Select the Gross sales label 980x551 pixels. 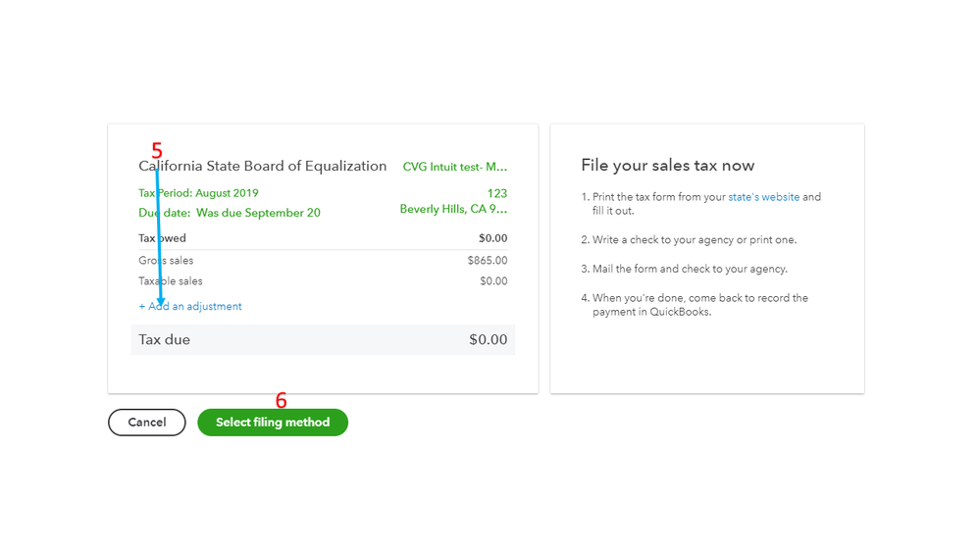tap(167, 261)
